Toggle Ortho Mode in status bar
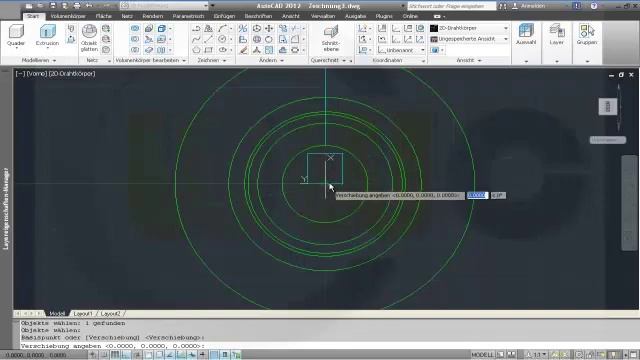 click(x=126, y=355)
